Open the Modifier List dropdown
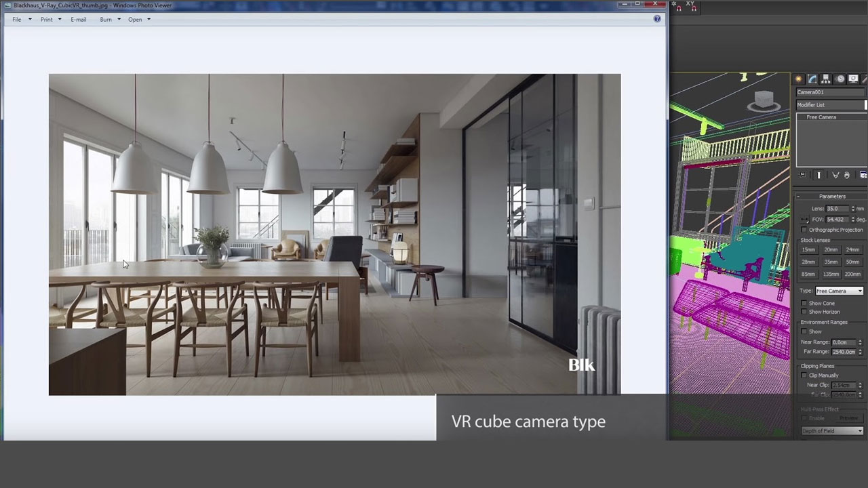The image size is (868, 488). [831, 105]
